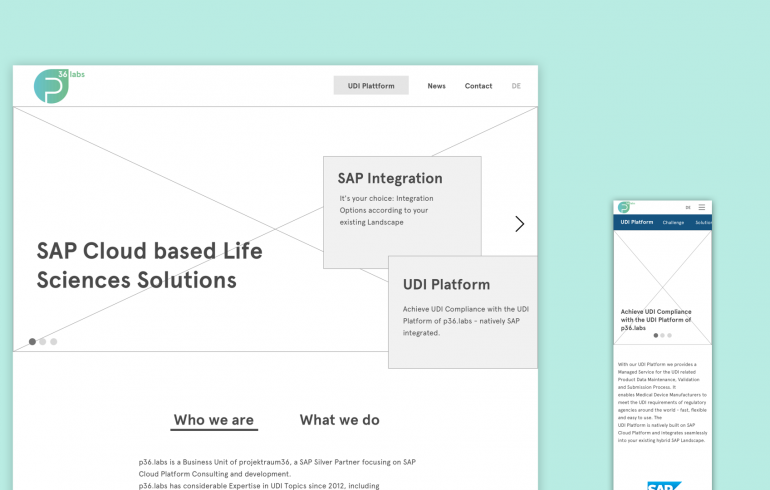Select third carousel dot in desktop hero
Image resolution: width=770 pixels, height=490 pixels.
[x=54, y=341]
